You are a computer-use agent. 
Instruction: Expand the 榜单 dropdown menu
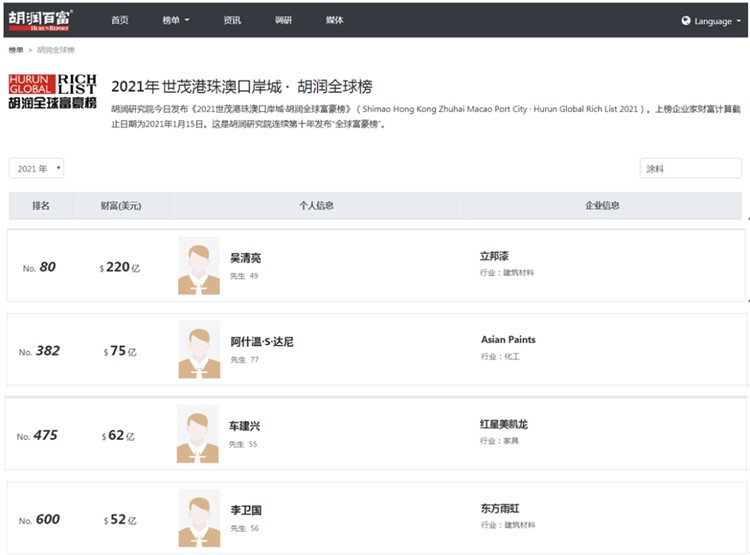coord(176,20)
